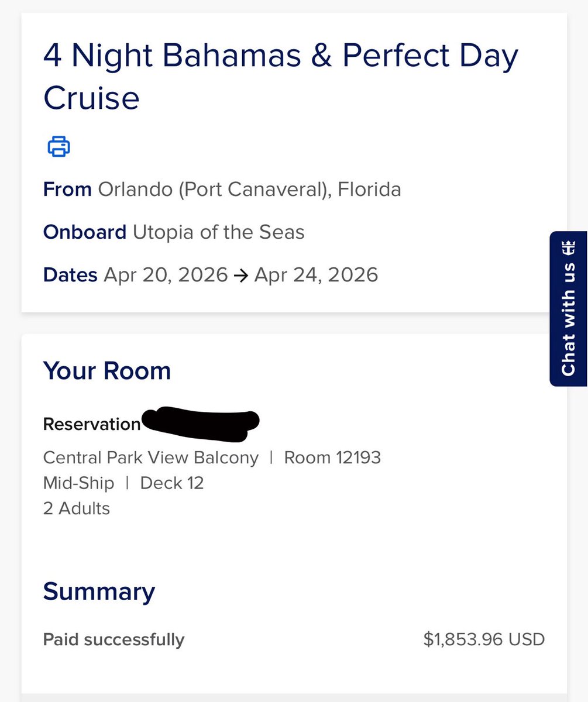This screenshot has height=702, width=588.
Task: Click the 2 Adults guest count
Action: click(77, 508)
